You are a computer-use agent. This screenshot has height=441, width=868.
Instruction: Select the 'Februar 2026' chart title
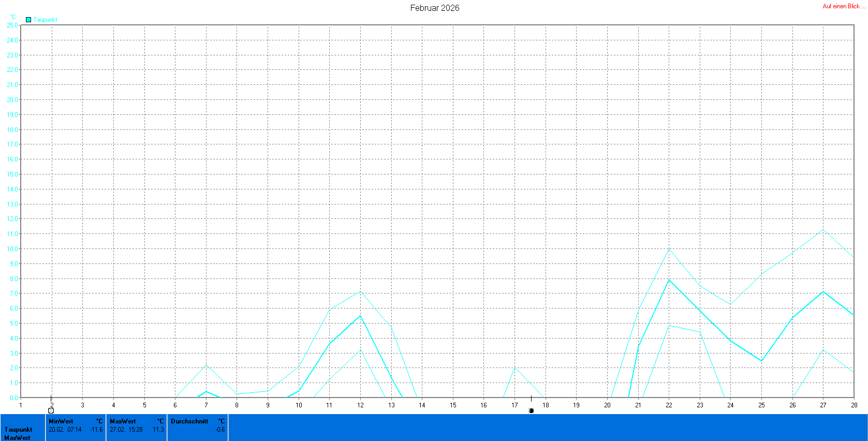pyautogui.click(x=435, y=8)
